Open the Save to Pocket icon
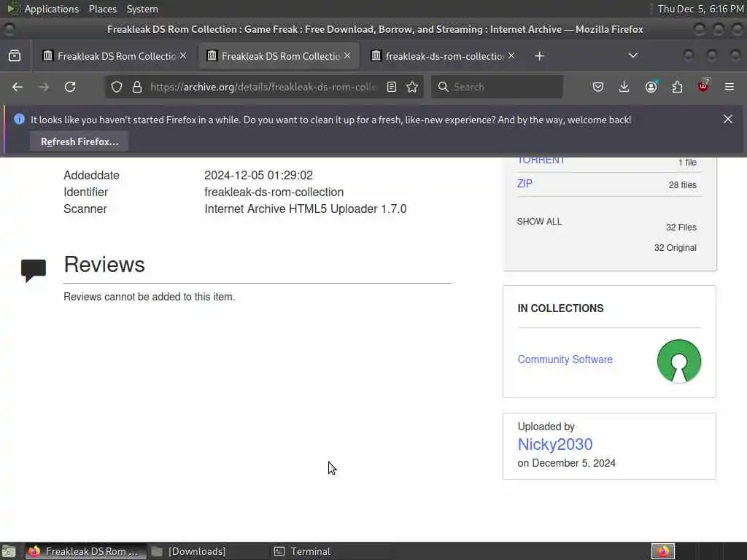 pyautogui.click(x=598, y=87)
